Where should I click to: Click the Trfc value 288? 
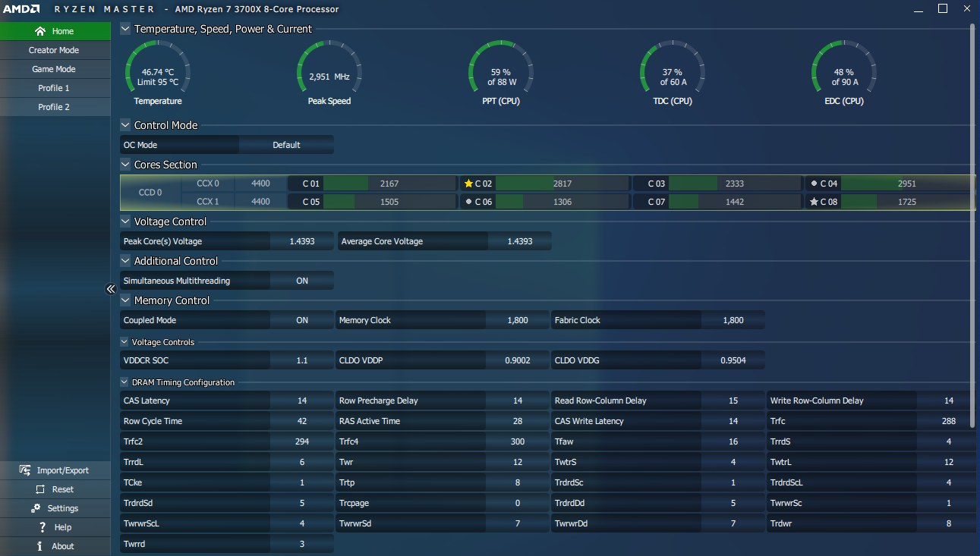(949, 421)
